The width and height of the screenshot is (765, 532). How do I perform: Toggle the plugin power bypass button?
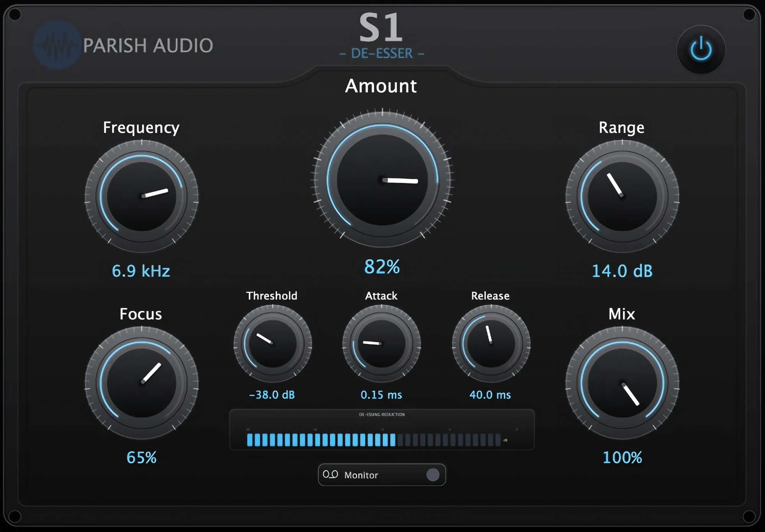tap(701, 50)
